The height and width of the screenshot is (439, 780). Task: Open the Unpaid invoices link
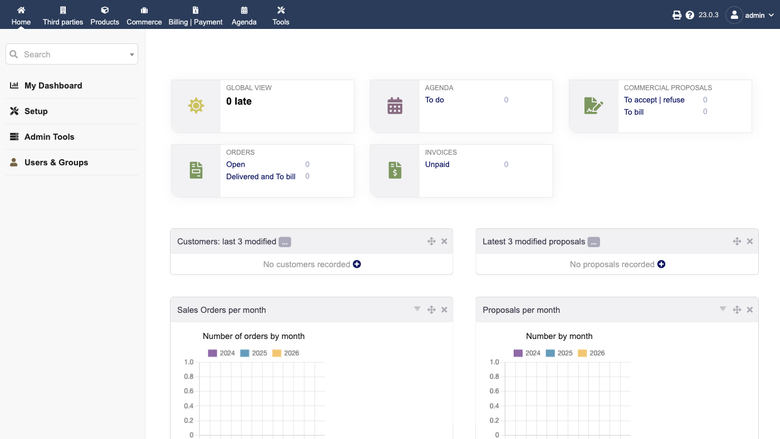click(437, 165)
